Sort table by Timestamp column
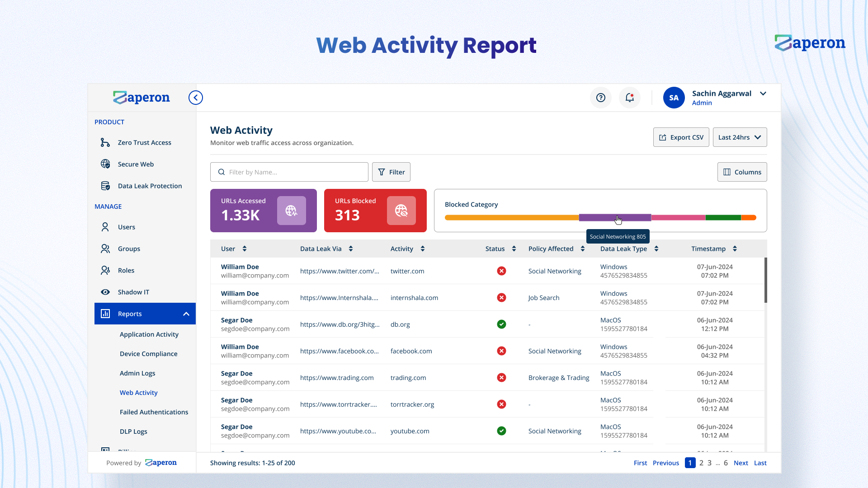The height and width of the screenshot is (488, 868). [735, 249]
